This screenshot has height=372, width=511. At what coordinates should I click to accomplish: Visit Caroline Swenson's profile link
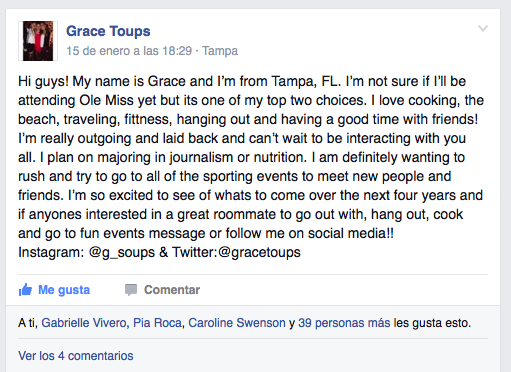pyautogui.click(x=237, y=323)
